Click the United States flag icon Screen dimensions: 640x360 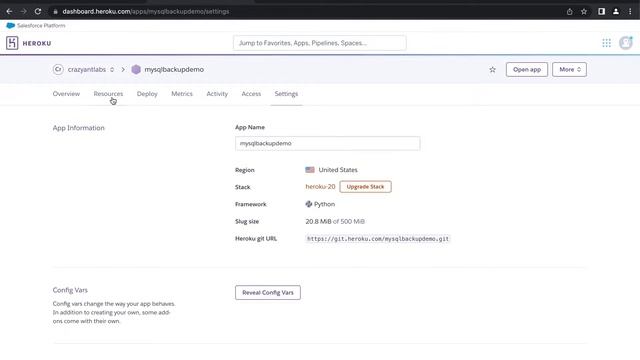click(x=310, y=170)
